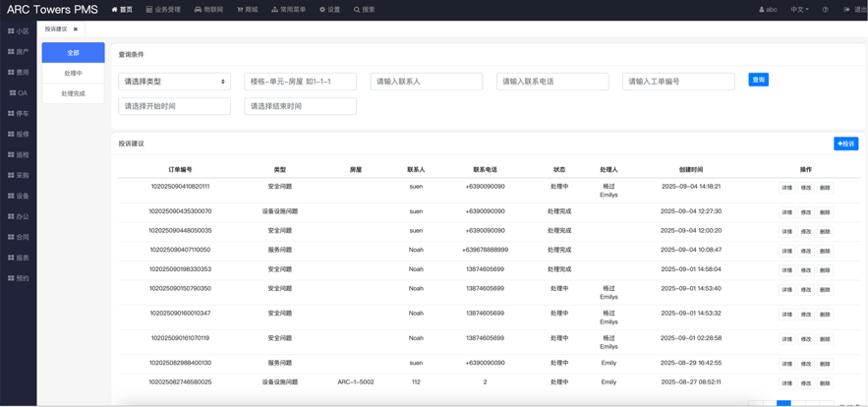The image size is (868, 407).
Task: Expand the 请选择类型 dropdown
Action: [174, 82]
